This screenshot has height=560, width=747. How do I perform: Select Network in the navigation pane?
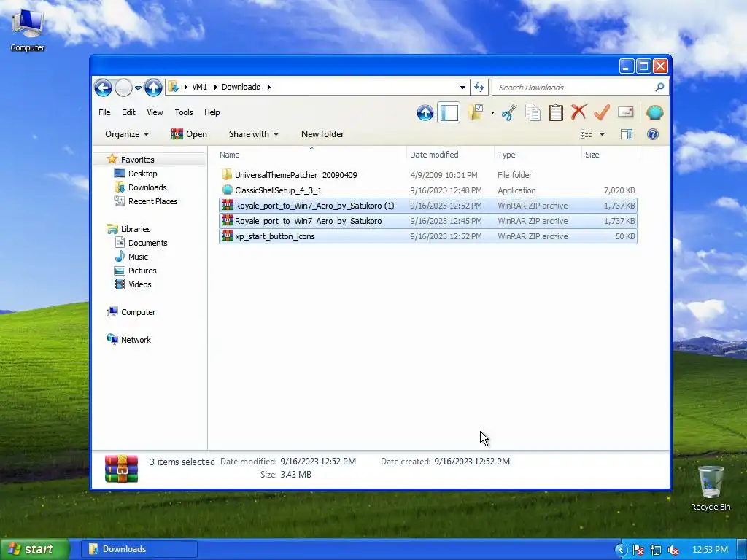[135, 340]
